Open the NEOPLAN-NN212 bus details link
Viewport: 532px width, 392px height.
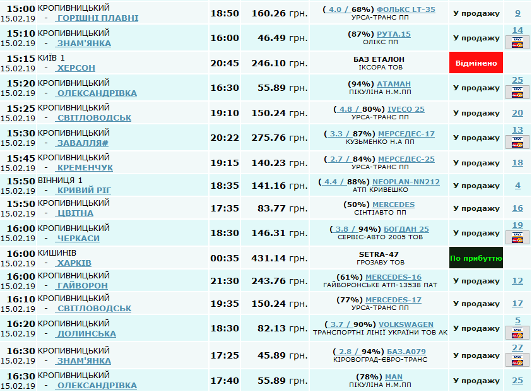pos(406,182)
